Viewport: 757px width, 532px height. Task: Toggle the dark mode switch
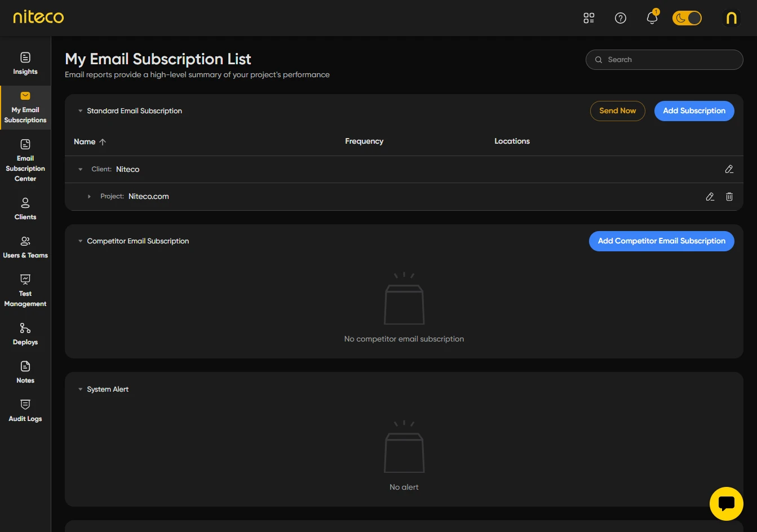tap(687, 18)
